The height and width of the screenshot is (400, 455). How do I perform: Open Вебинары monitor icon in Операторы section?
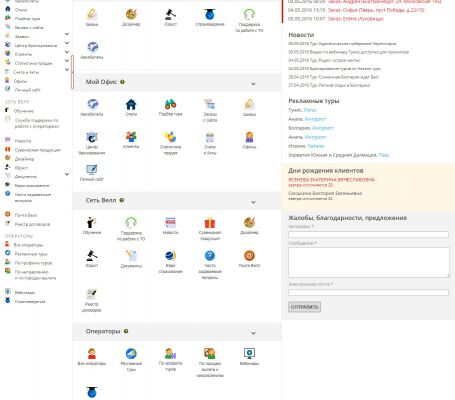point(249,353)
